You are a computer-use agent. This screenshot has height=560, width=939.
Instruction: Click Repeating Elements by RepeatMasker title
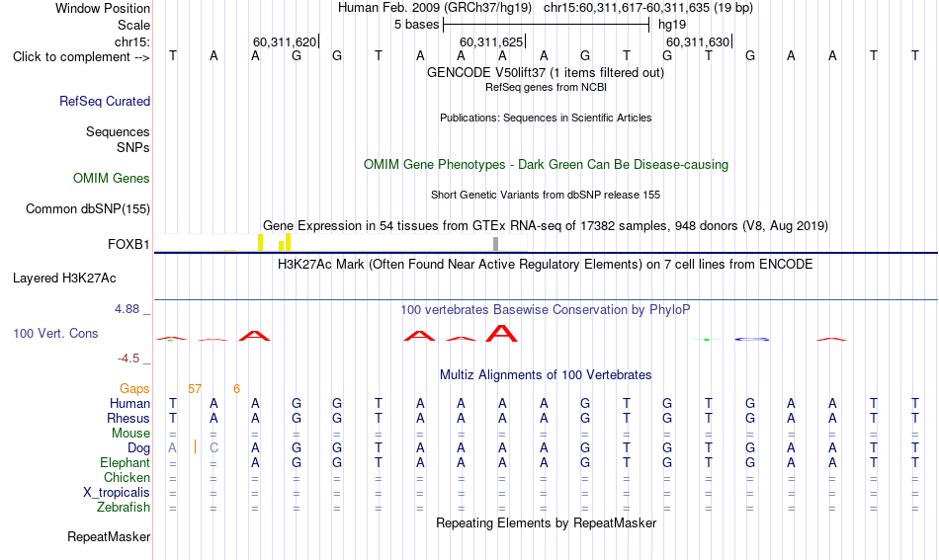pos(547,522)
